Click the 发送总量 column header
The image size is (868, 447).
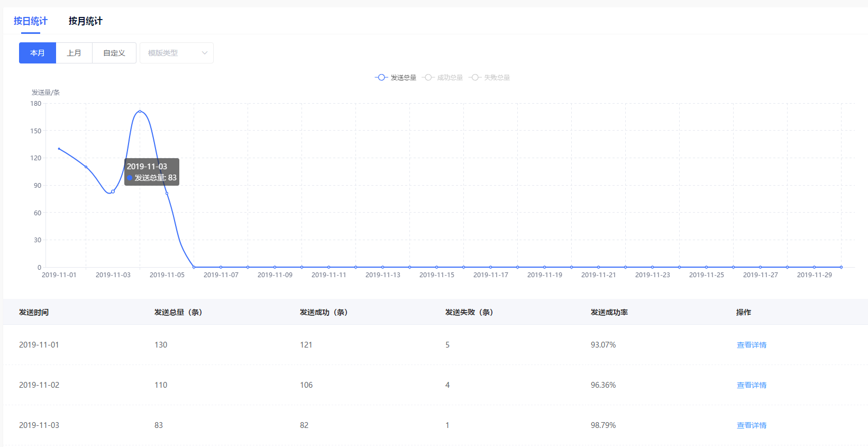pos(178,312)
